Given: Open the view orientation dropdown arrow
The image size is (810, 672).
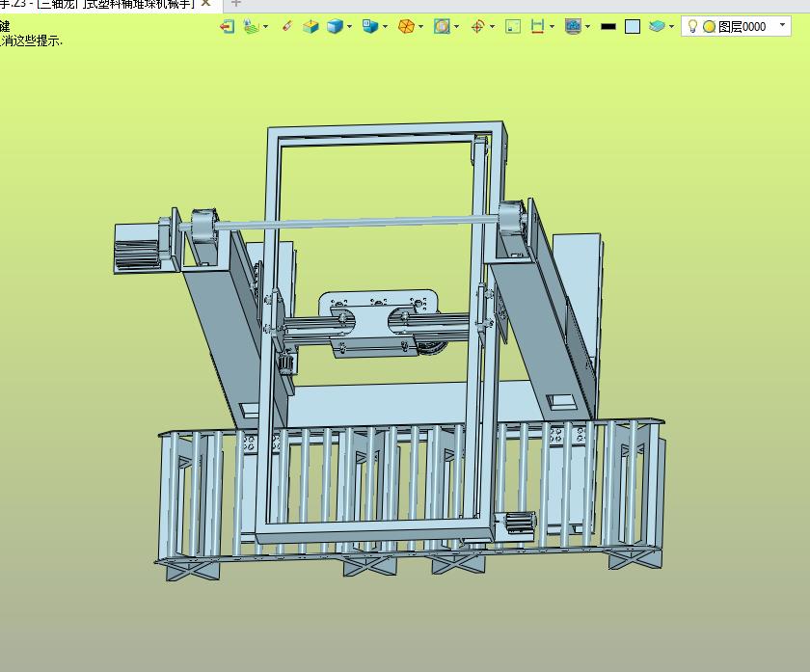Looking at the screenshot, I should pyautogui.click(x=385, y=26).
